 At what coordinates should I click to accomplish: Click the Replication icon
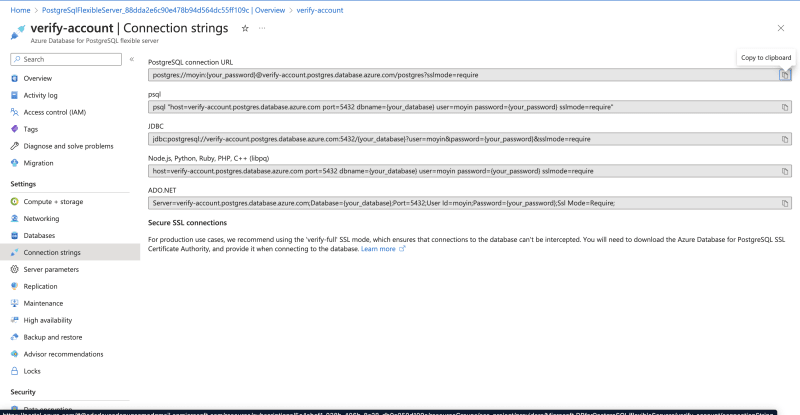[x=14, y=286]
